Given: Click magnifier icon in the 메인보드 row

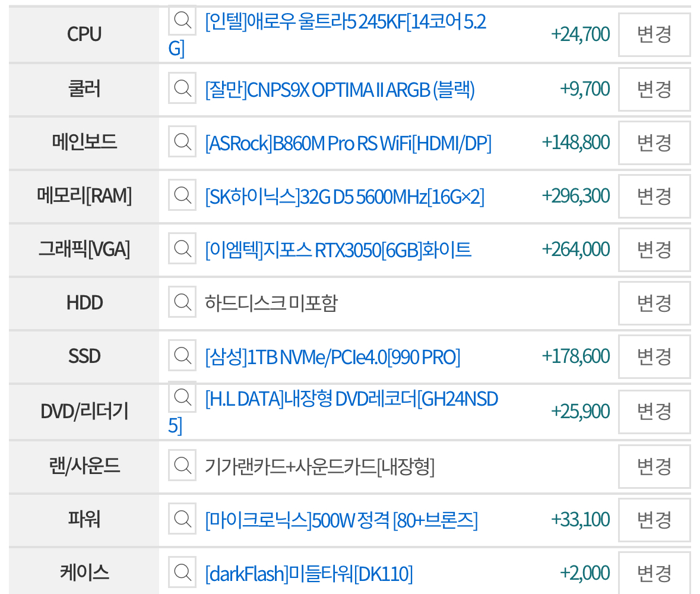Looking at the screenshot, I should click(182, 141).
